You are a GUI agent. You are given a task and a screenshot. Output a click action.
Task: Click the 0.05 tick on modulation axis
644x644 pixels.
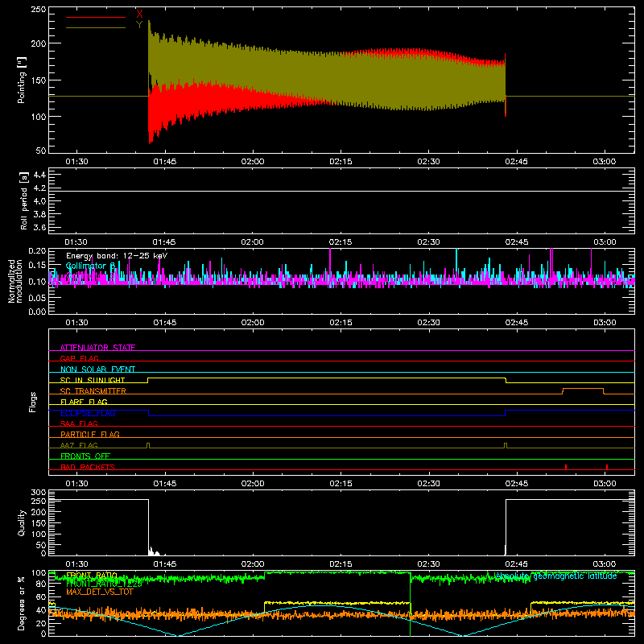click(37, 298)
